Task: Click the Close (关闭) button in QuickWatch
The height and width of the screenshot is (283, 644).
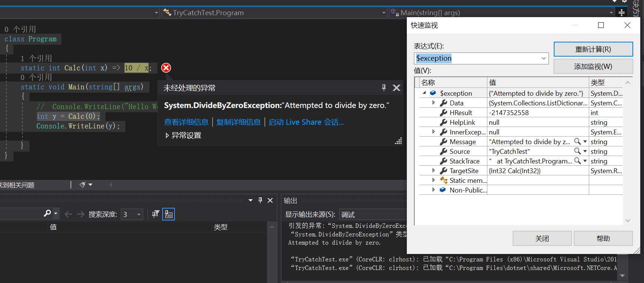Action: (x=542, y=238)
